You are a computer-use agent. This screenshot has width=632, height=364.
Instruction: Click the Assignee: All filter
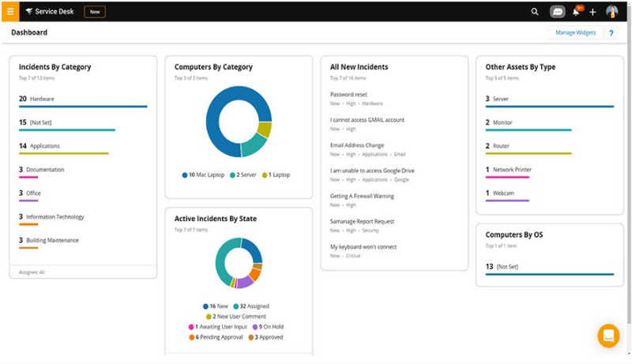pos(31,272)
